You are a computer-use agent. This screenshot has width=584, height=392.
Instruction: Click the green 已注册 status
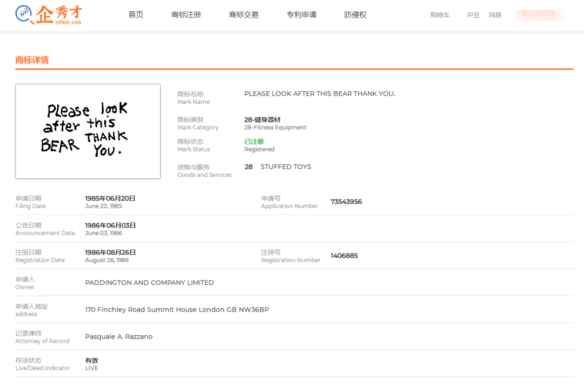pos(254,142)
